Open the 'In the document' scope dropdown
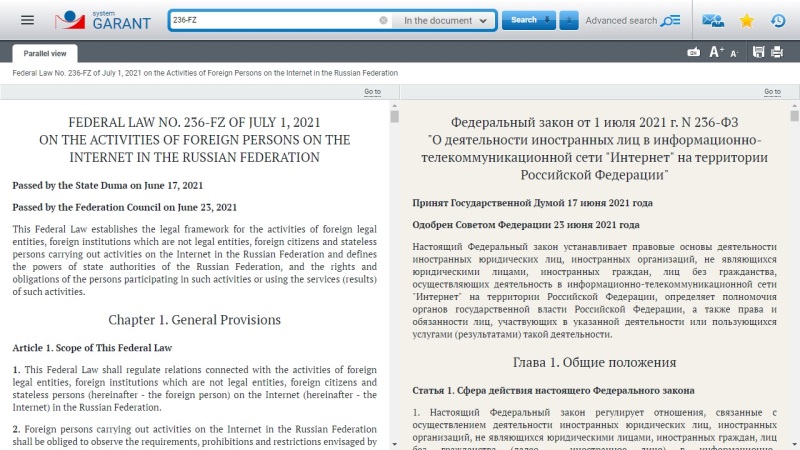Viewport: 800px width, 450px height. [445, 20]
